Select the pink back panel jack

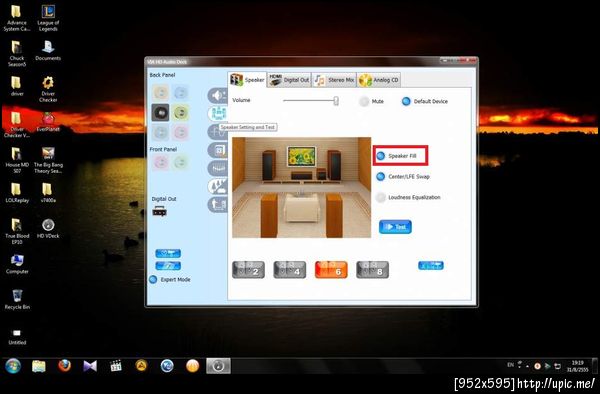[x=180, y=133]
